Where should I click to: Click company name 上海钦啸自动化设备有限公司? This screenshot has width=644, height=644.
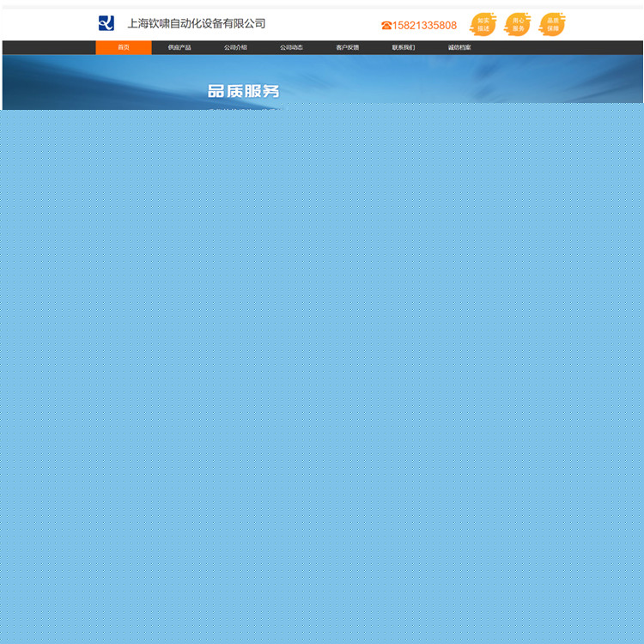coord(197,23)
